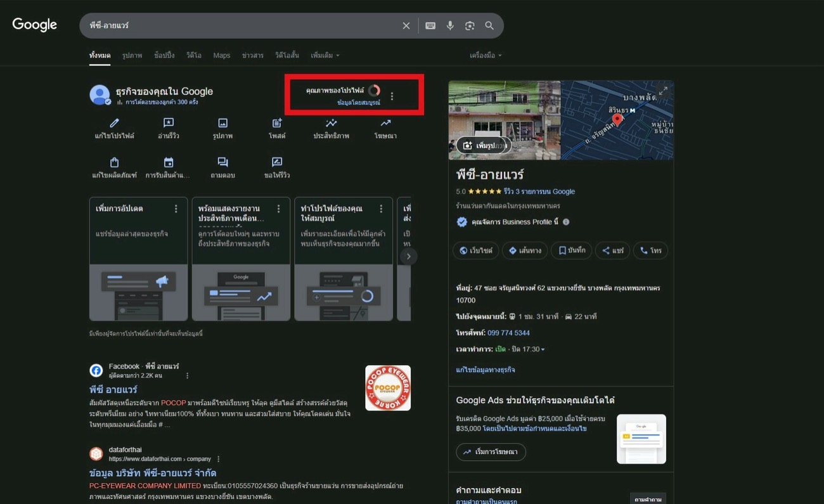Open อ่านรีวิว star review icon
The height and width of the screenshot is (504, 824).
point(168,123)
